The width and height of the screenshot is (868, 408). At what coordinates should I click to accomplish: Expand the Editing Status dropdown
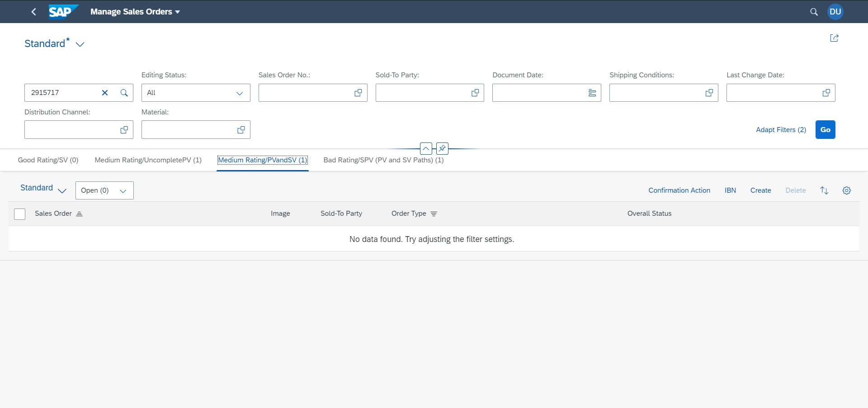239,93
